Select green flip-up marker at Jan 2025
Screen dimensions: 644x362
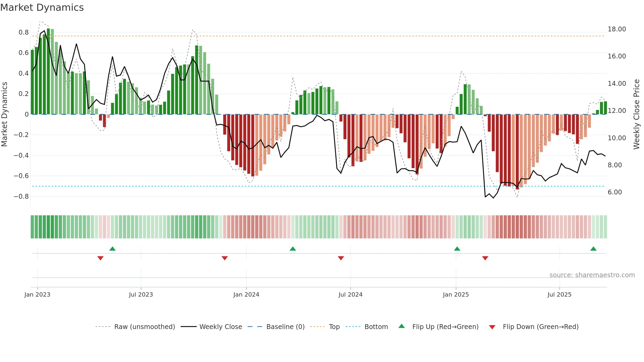click(457, 249)
